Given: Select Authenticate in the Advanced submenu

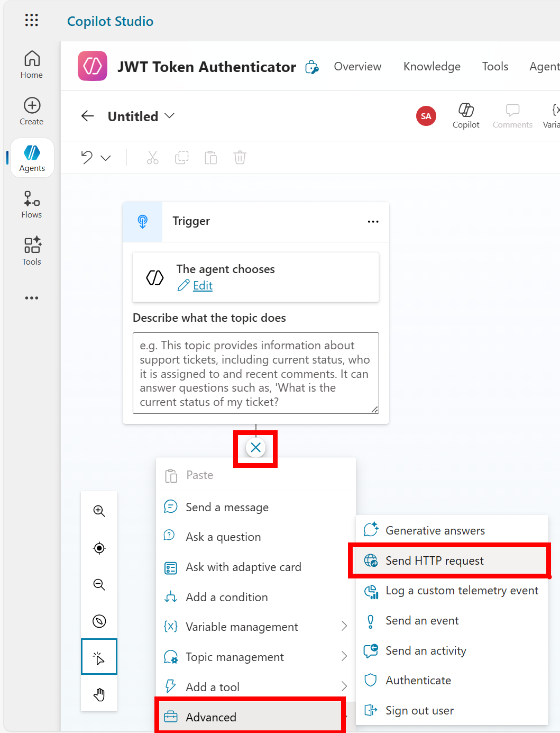Looking at the screenshot, I should pos(418,680).
